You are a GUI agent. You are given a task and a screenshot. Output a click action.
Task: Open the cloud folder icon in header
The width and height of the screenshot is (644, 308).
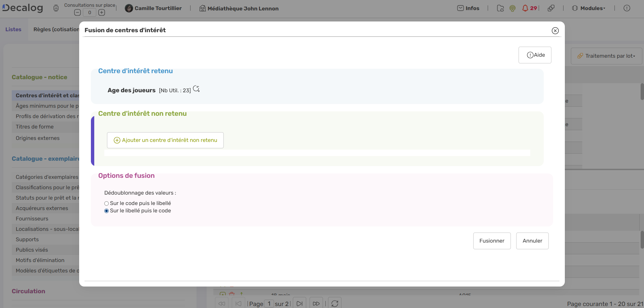point(500,8)
